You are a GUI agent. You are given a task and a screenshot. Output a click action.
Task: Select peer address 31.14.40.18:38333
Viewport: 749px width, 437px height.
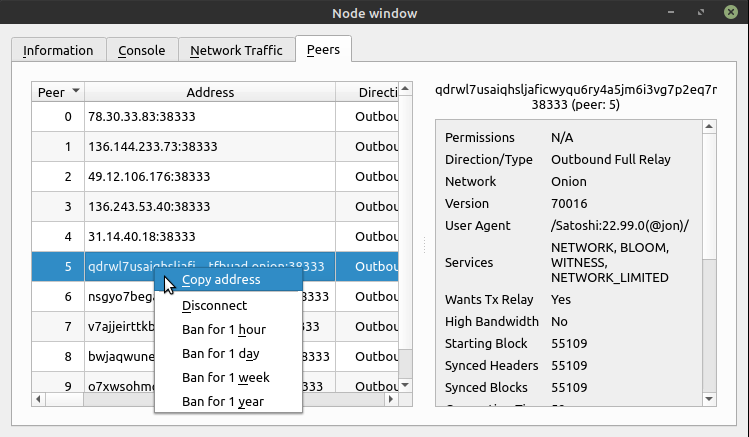tap(141, 237)
